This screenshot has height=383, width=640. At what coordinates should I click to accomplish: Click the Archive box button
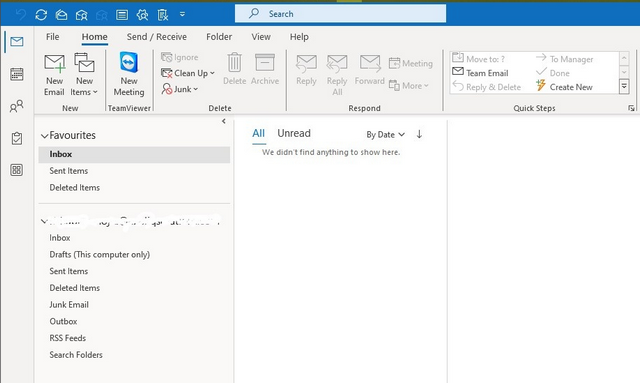click(265, 69)
